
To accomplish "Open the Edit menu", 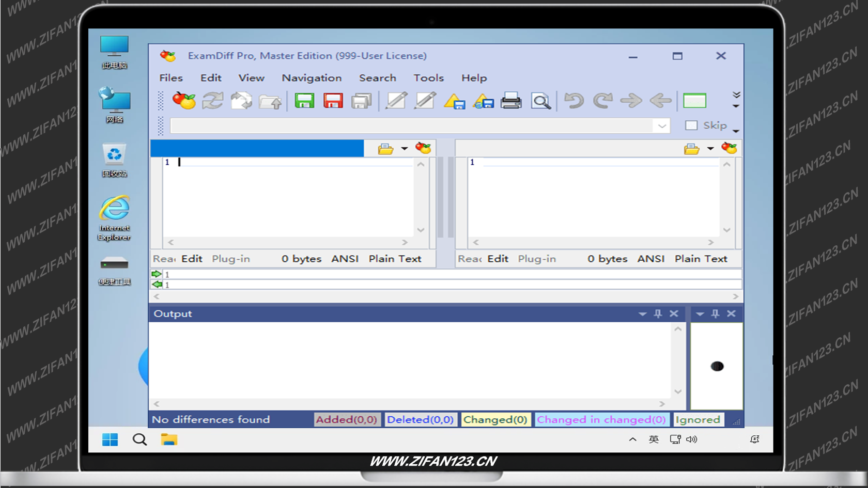I will [x=211, y=78].
